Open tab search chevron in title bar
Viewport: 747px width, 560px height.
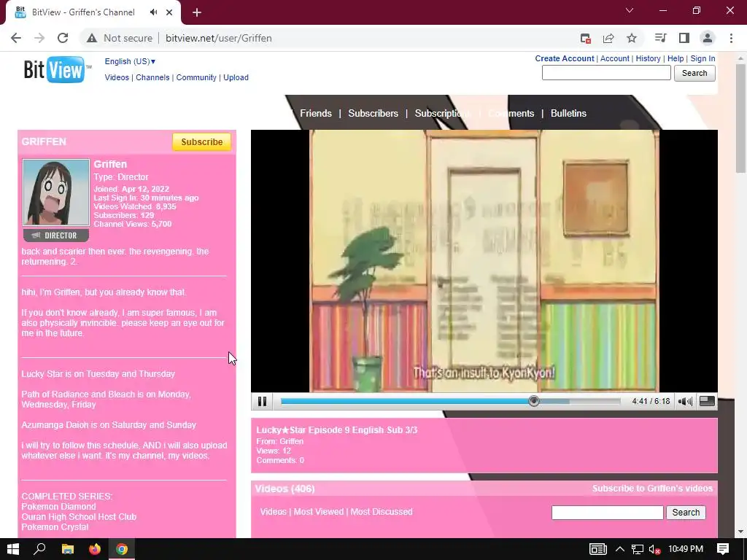[630, 10]
